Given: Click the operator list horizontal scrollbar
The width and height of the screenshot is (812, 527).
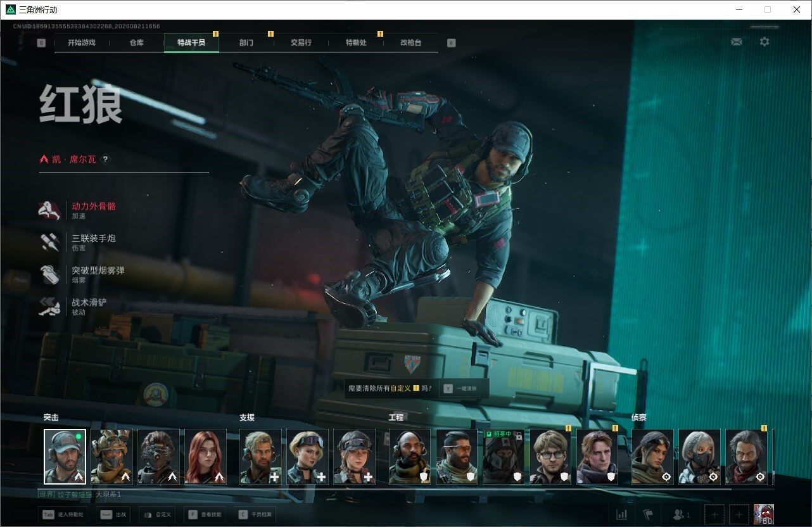Looking at the screenshot, I should 385,488.
